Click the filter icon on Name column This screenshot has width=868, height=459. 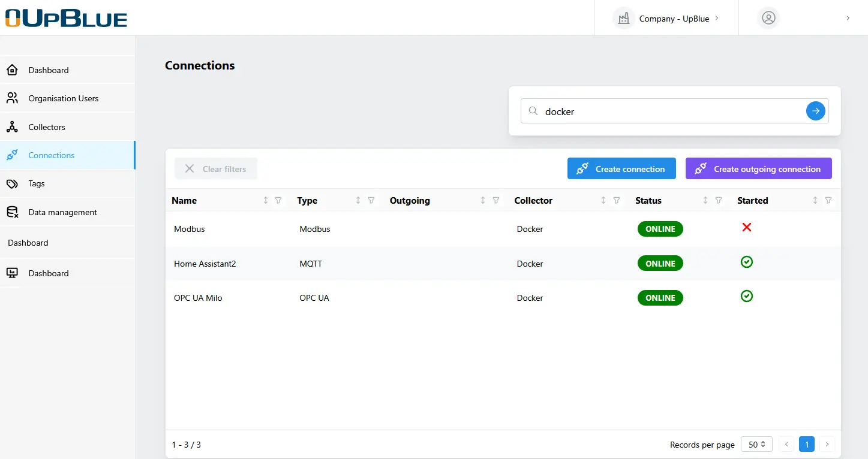(x=278, y=201)
